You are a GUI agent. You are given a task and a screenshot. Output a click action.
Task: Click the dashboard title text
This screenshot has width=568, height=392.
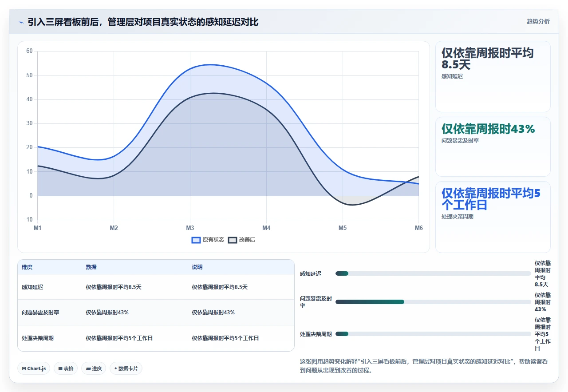point(143,22)
